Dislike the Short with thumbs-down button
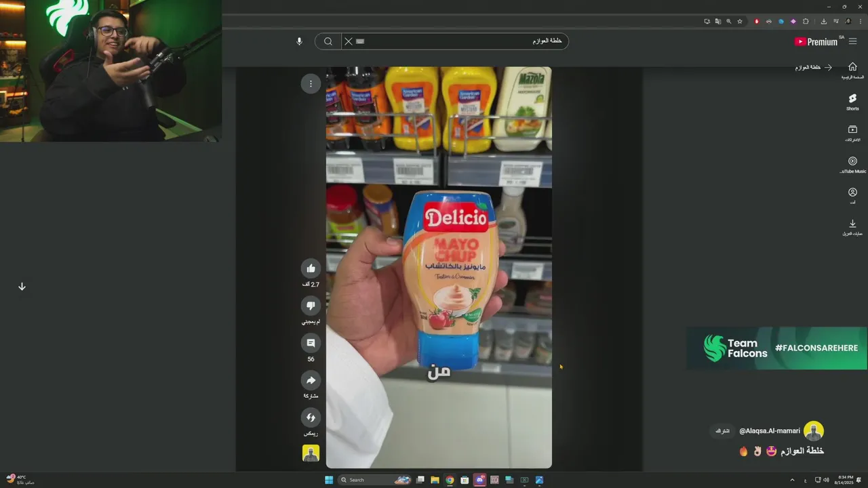868x488 pixels. point(311,306)
